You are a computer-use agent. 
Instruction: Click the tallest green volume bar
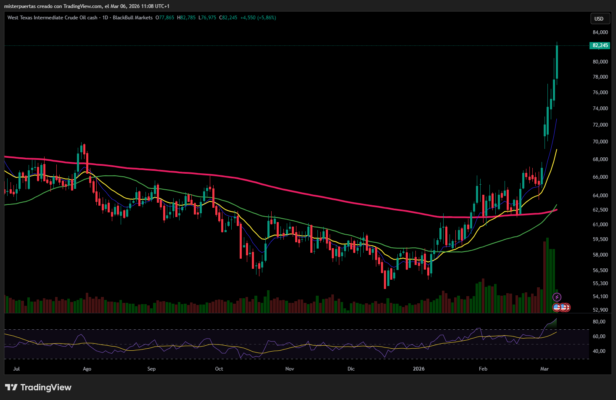[546, 268]
